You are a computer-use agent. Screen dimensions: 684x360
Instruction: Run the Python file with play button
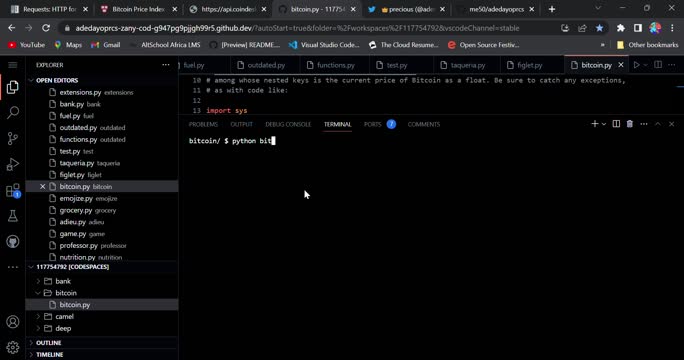coord(636,65)
